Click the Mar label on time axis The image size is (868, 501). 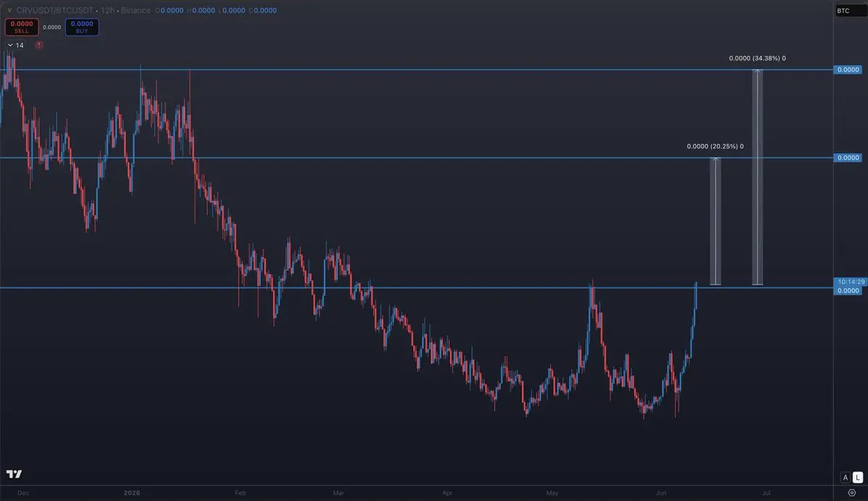pyautogui.click(x=338, y=492)
